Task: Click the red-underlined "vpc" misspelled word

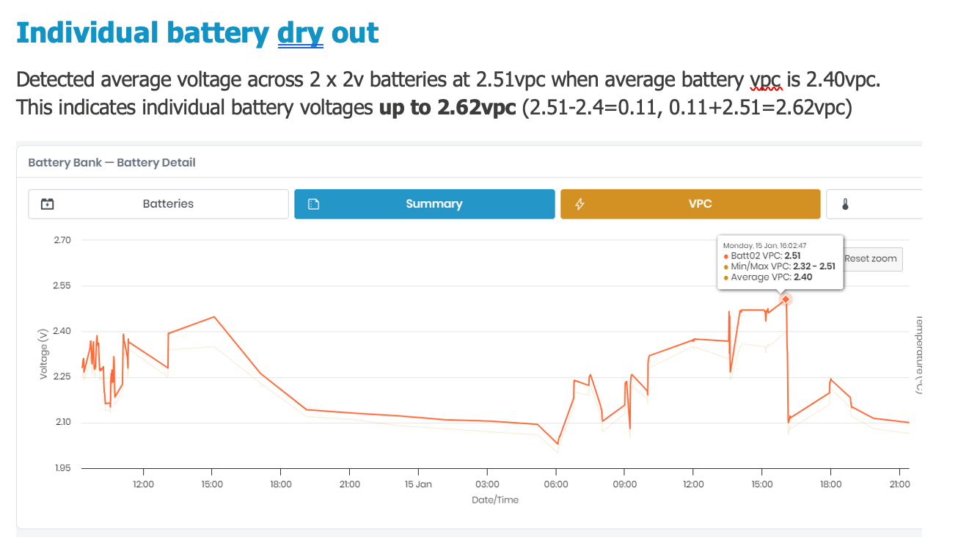Action: click(767, 79)
